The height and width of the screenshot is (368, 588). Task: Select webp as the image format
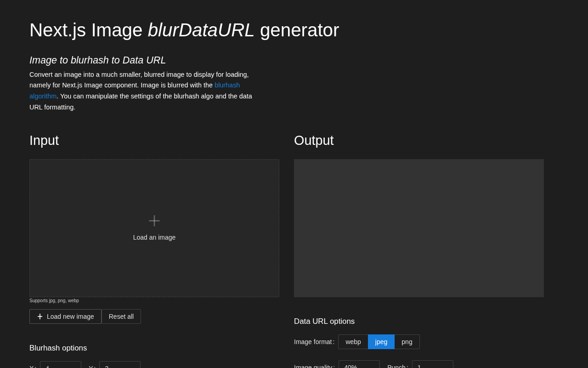(353, 342)
